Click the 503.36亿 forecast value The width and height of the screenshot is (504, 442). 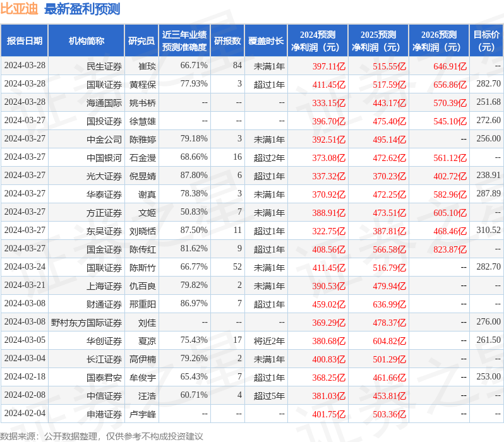(389, 414)
